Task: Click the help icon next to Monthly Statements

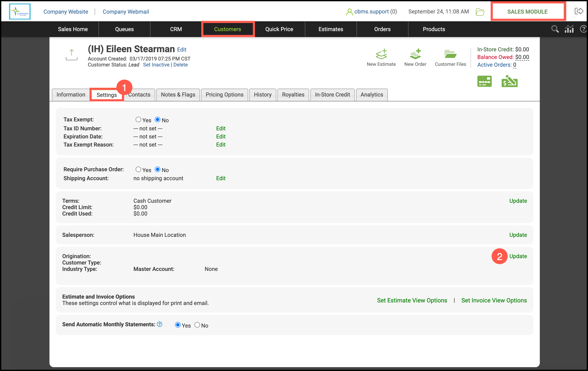Action: (159, 324)
